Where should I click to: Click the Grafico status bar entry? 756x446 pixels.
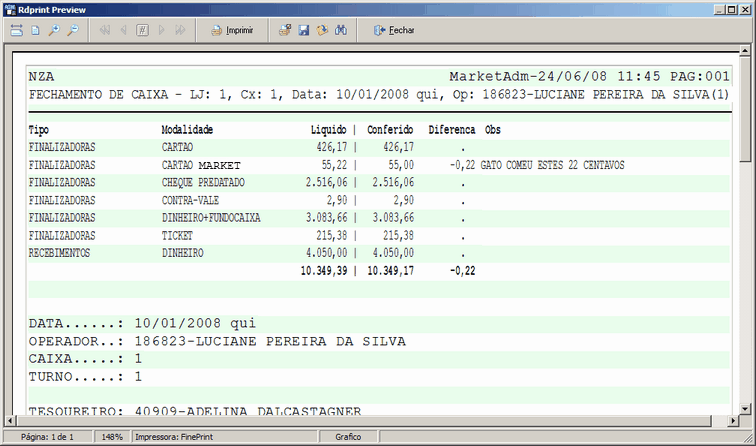coord(348,437)
